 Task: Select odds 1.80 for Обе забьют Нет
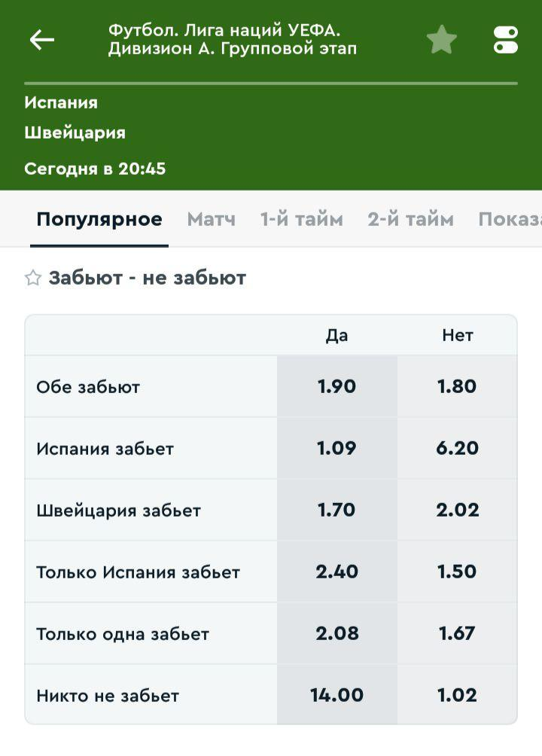coord(457,386)
